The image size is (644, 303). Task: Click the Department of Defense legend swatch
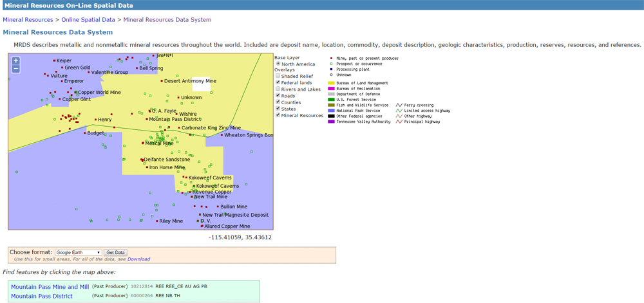pos(331,94)
